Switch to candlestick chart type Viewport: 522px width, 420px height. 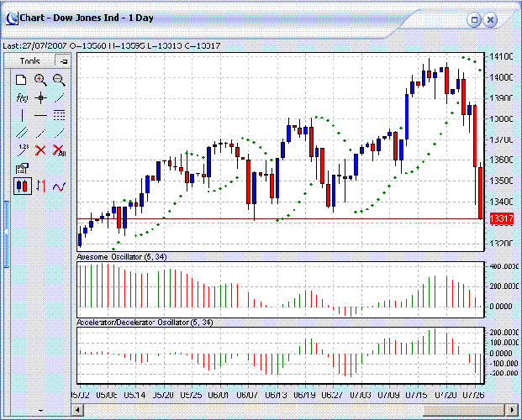tap(23, 186)
